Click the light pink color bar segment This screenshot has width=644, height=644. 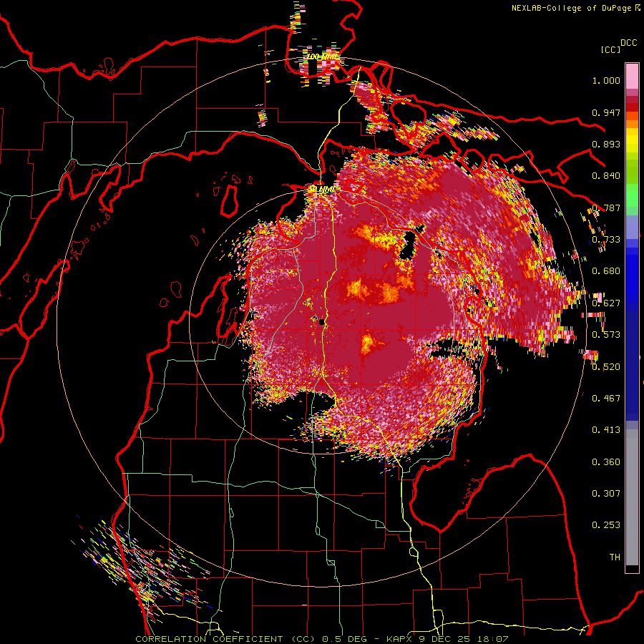632,76
